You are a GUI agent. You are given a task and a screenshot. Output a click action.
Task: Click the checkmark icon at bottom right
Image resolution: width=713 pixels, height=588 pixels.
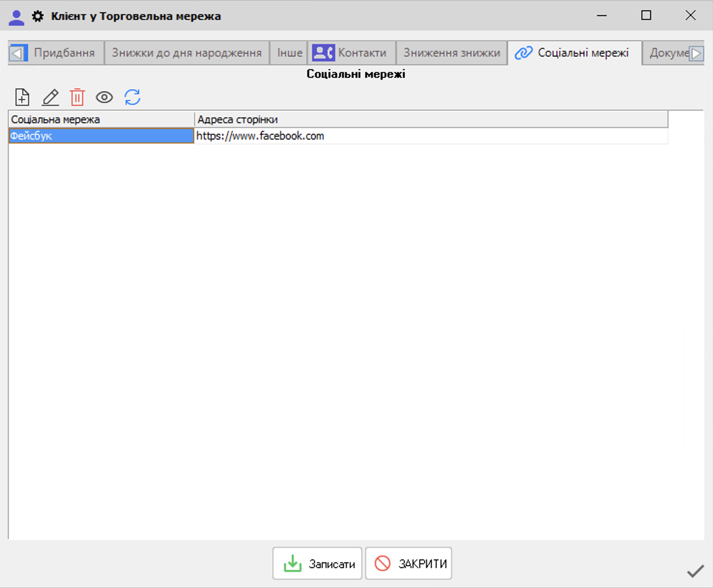[695, 571]
